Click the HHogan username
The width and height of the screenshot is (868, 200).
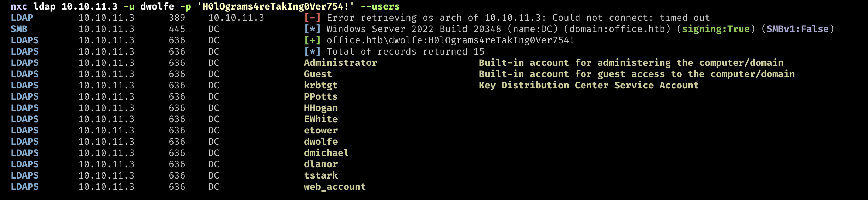coord(321,108)
